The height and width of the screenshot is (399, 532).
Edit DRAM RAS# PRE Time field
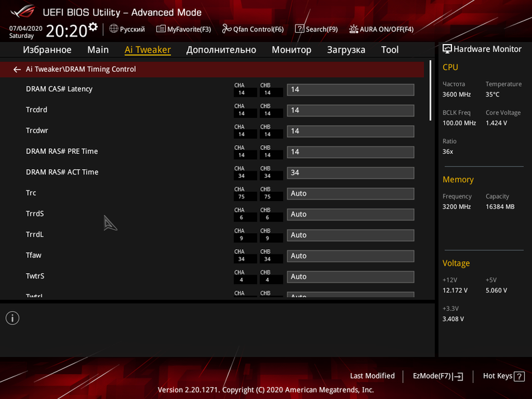coord(350,152)
